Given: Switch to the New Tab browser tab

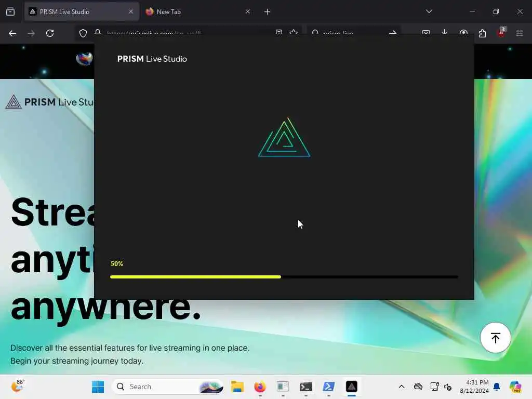Looking at the screenshot, I should 198,11.
